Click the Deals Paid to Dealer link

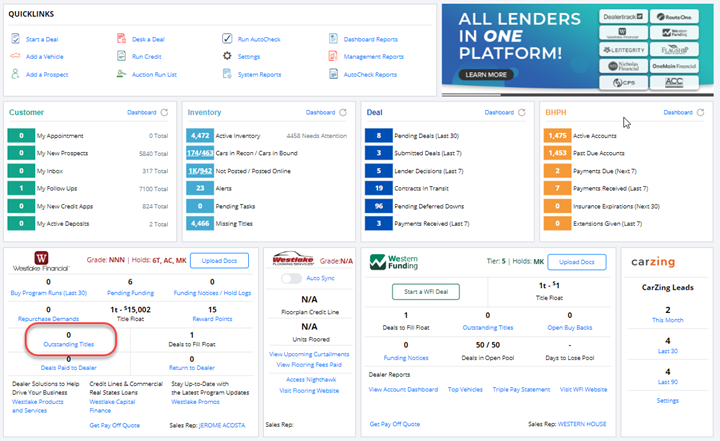(68, 368)
